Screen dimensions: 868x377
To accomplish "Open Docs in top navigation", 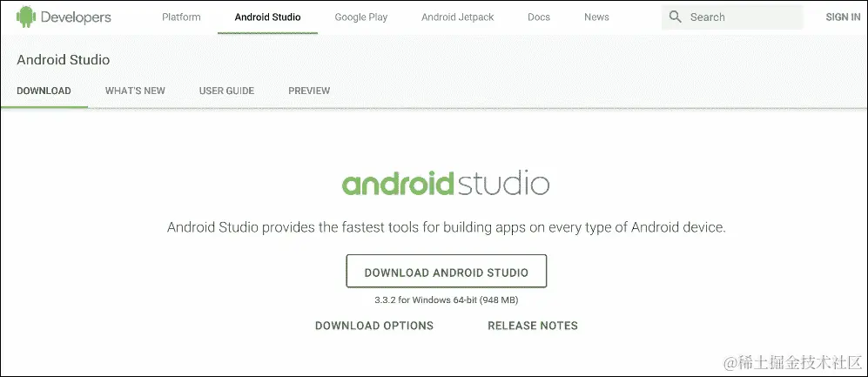I will [x=539, y=17].
